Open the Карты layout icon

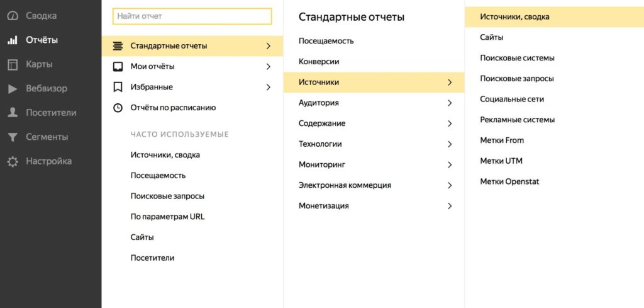point(13,65)
